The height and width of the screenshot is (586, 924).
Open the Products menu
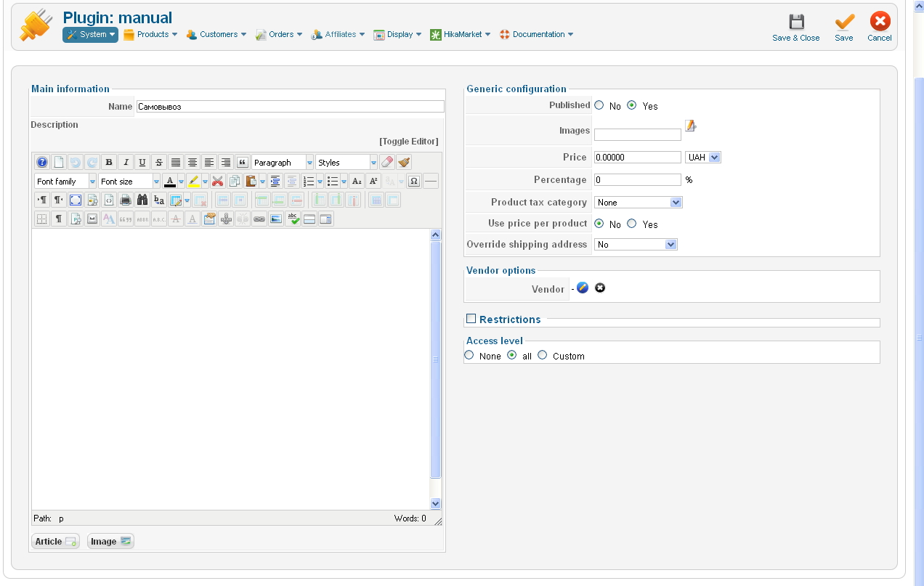(x=150, y=34)
